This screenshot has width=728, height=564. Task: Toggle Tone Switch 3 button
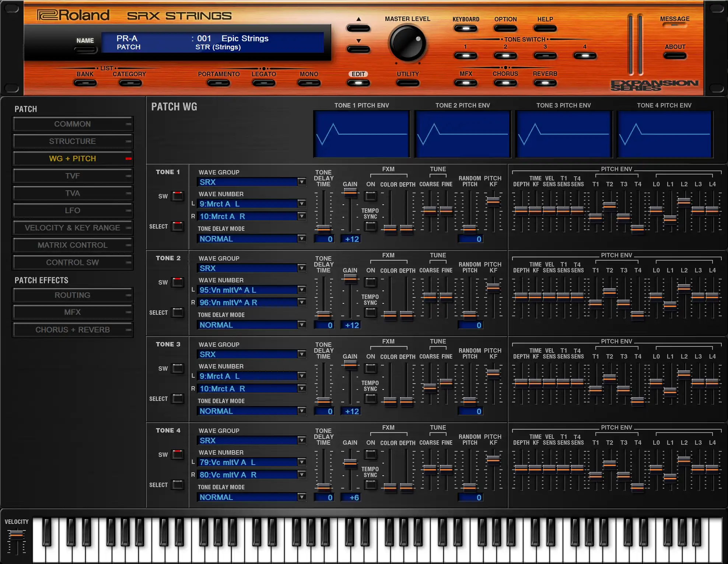point(545,56)
